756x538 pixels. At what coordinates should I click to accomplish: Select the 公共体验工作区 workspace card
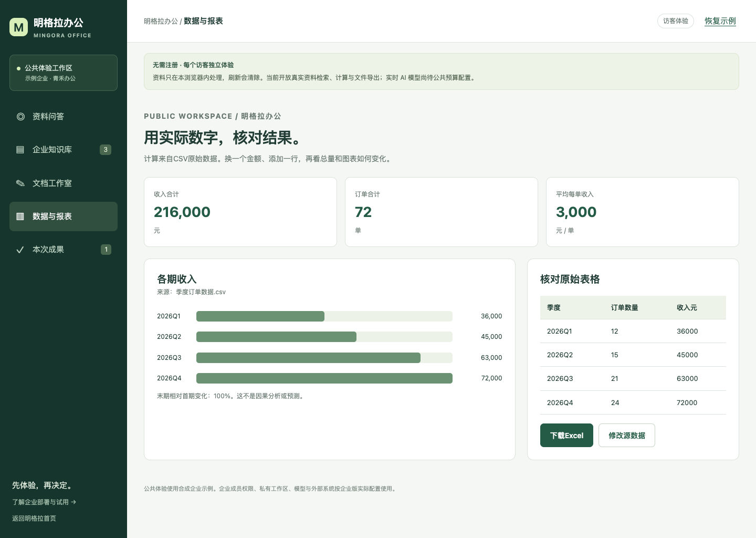point(64,73)
